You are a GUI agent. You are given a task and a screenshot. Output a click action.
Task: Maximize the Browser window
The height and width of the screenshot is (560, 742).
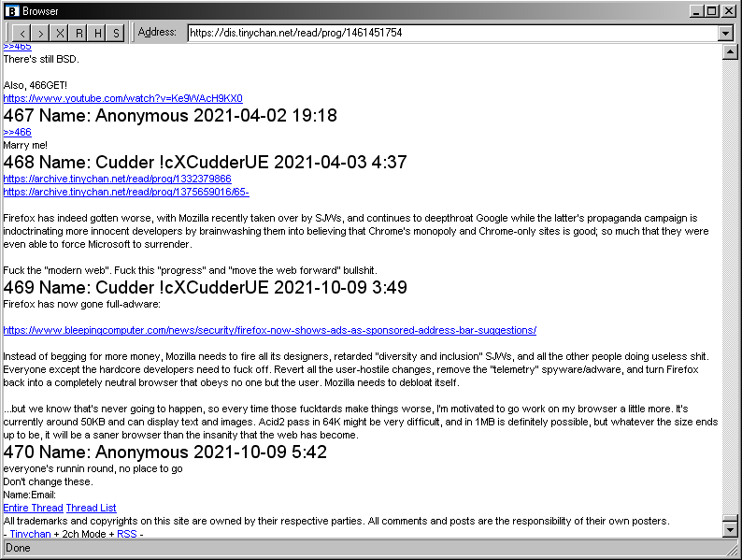tap(711, 11)
